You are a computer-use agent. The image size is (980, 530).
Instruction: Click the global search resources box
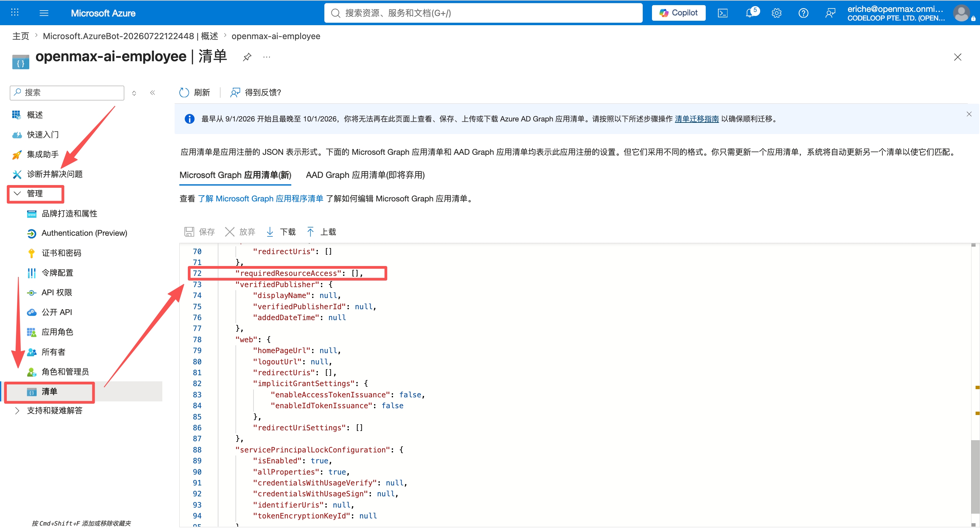pyautogui.click(x=483, y=13)
